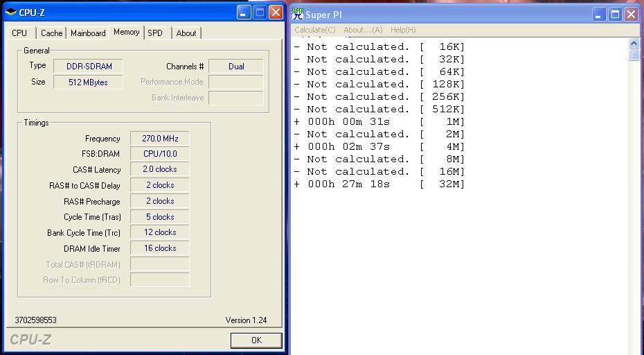Click the Bank Cycle Time (Trc) label

coord(84,233)
